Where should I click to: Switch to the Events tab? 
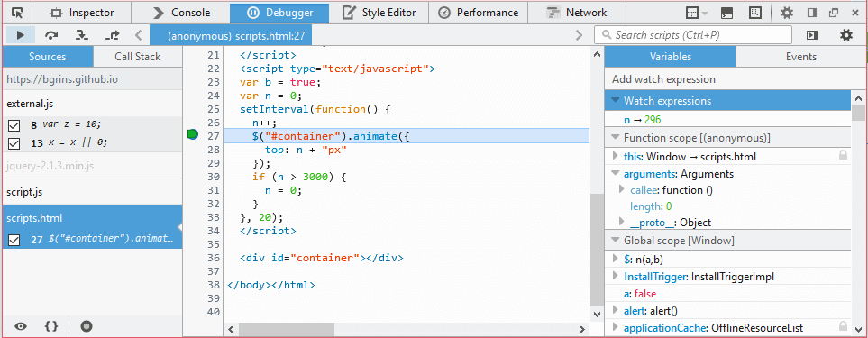click(801, 57)
